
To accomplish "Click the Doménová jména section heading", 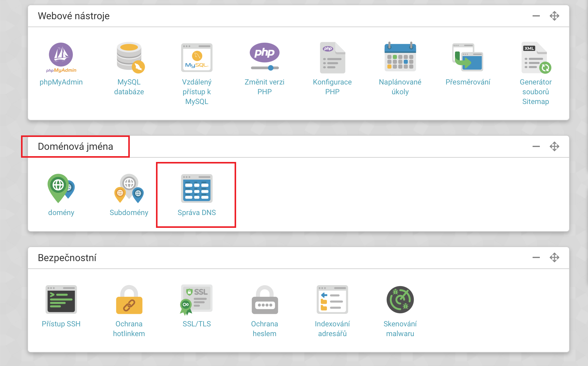I will 76,147.
